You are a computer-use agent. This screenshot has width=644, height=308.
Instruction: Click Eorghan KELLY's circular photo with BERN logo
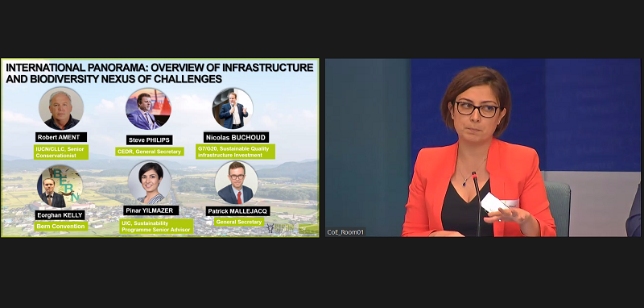pos(60,186)
